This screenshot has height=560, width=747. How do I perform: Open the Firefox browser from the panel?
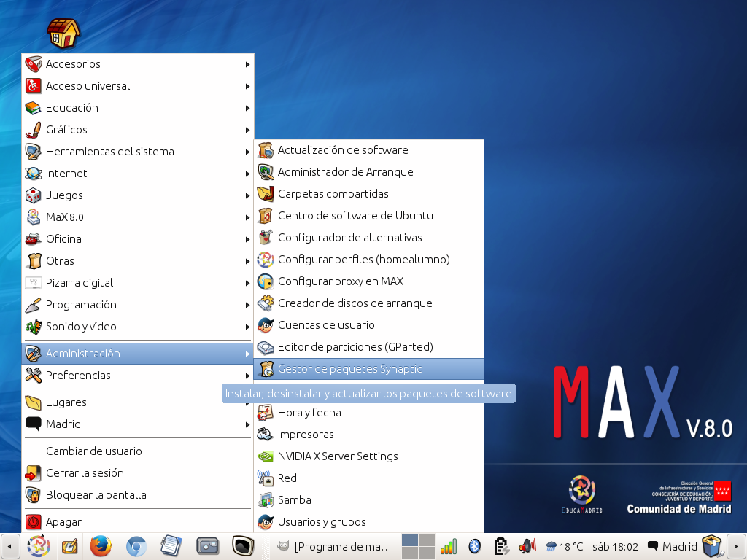coord(101,545)
